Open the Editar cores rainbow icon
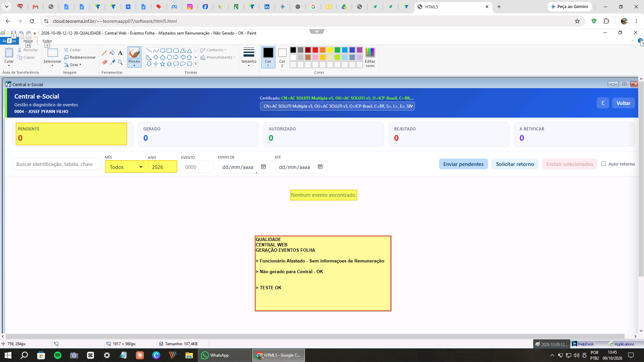 [x=370, y=52]
